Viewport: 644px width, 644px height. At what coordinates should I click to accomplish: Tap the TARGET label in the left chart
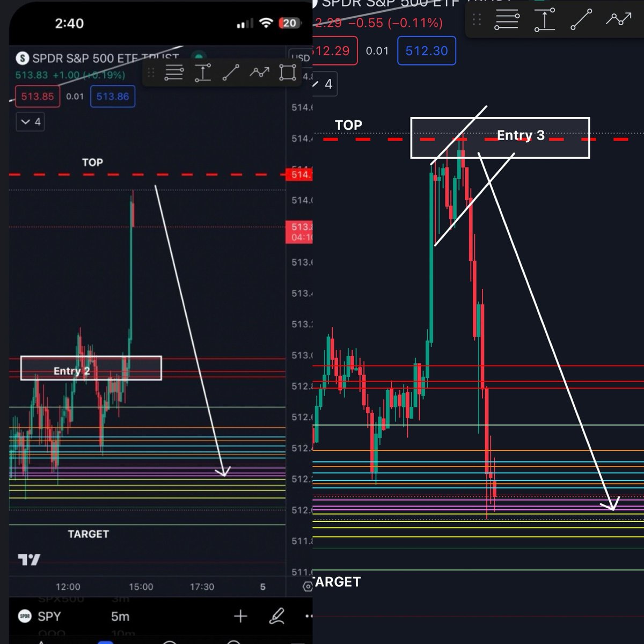coord(88,534)
